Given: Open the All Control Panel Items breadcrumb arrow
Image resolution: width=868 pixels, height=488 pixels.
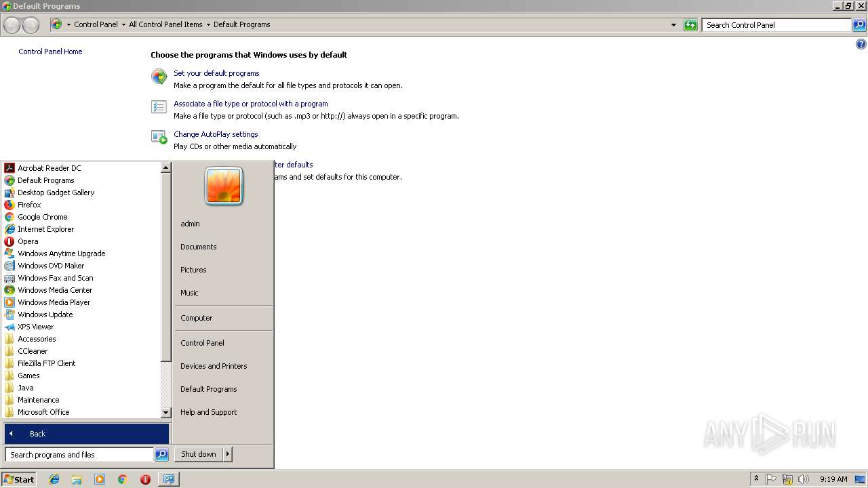Looking at the screenshot, I should (x=208, y=24).
